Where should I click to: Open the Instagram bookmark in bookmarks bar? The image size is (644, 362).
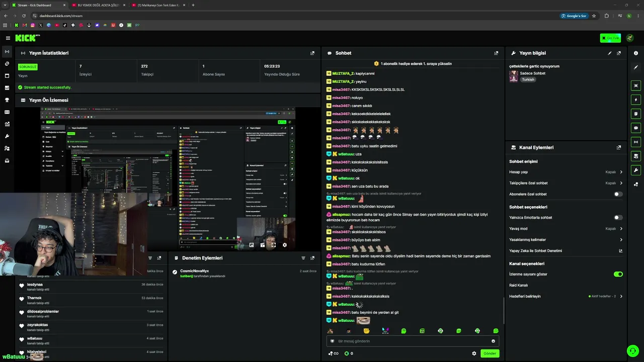[x=33, y=25]
